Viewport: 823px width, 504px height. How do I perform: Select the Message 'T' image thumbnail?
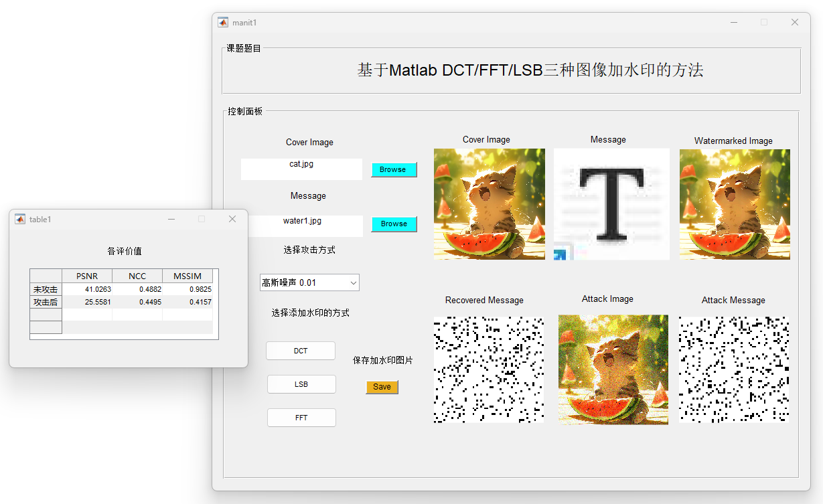pos(611,204)
